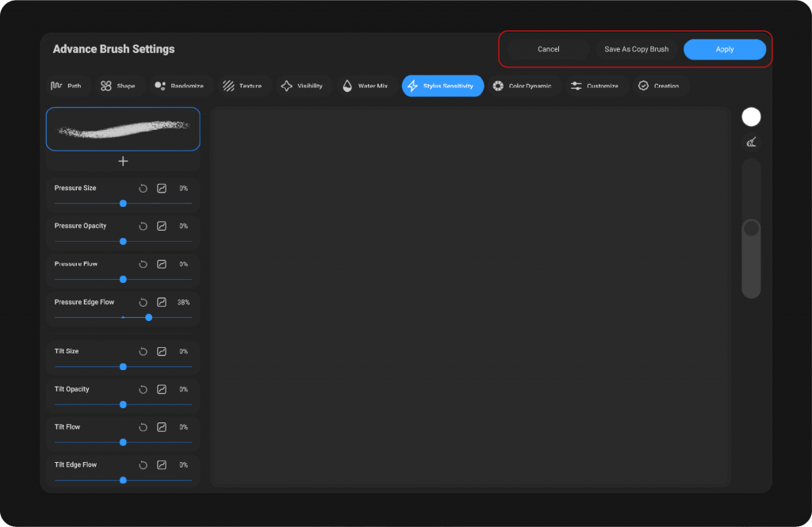812x527 pixels.
Task: Open the Color Dynamic tab
Action: tap(521, 86)
